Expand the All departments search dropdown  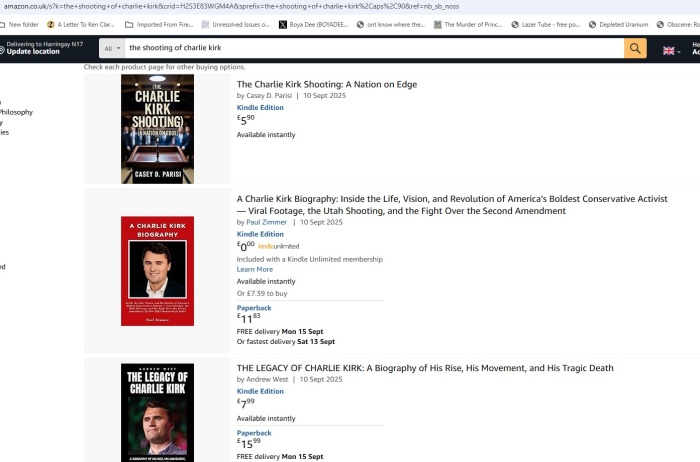[x=112, y=48]
